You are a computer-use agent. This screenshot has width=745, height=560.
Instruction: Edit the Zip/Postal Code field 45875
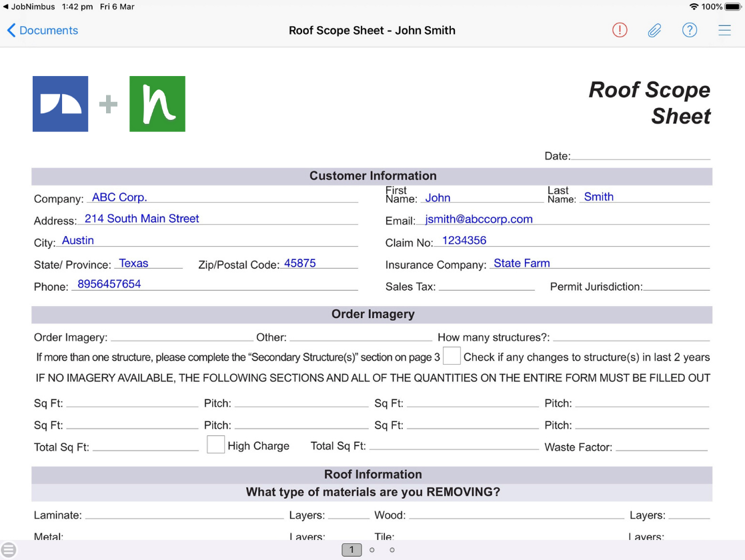click(319, 263)
